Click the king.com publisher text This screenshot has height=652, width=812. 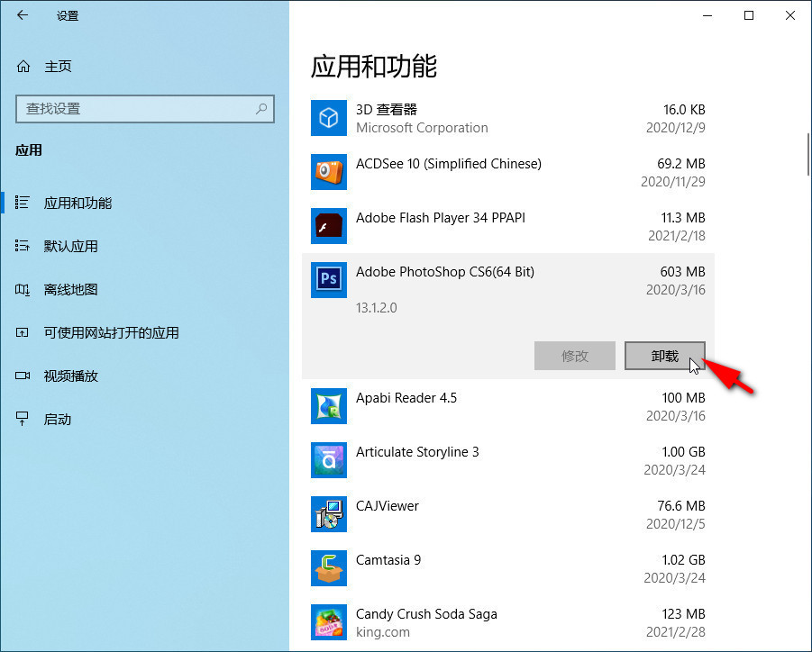383,632
